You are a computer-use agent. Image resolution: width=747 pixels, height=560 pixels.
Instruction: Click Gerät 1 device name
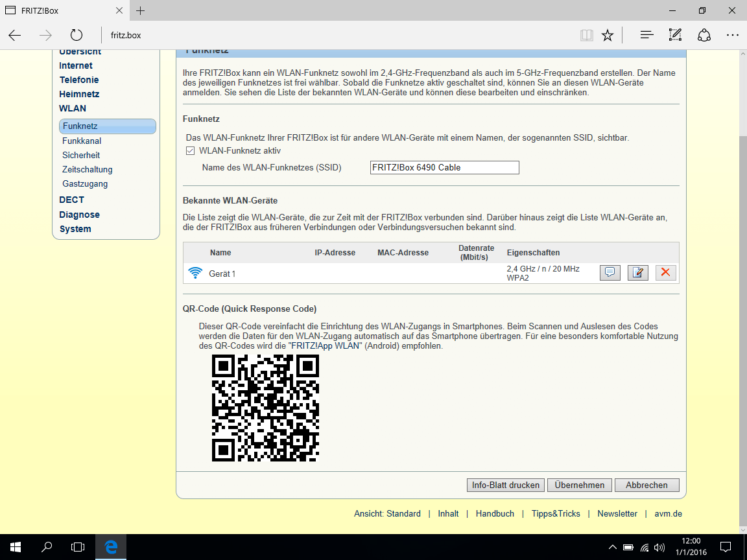point(222,274)
